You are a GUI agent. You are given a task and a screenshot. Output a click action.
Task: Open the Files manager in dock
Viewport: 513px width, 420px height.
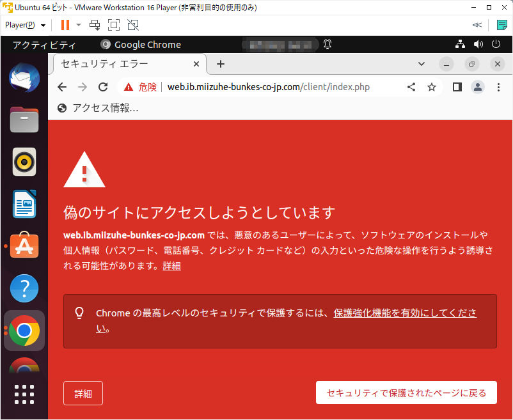tap(24, 120)
